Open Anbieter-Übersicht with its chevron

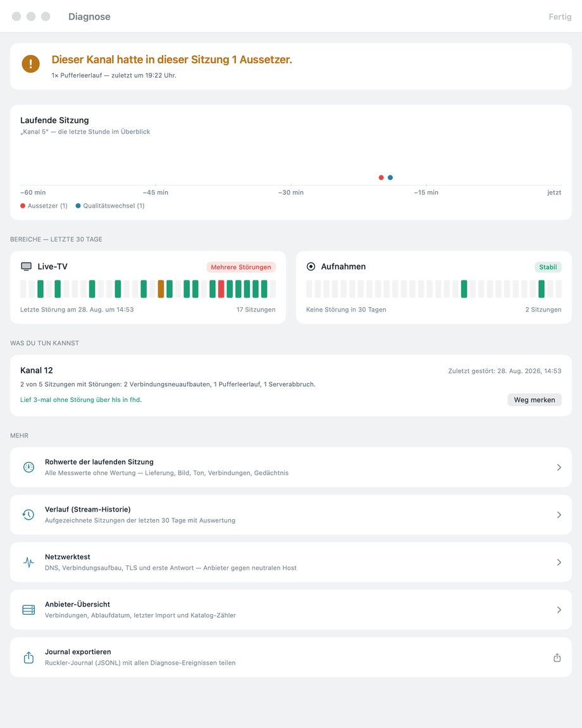tap(559, 610)
